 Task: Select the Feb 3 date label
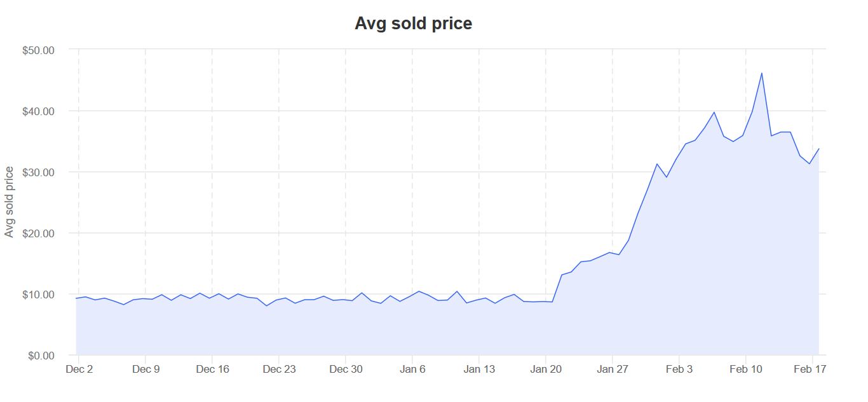(679, 370)
